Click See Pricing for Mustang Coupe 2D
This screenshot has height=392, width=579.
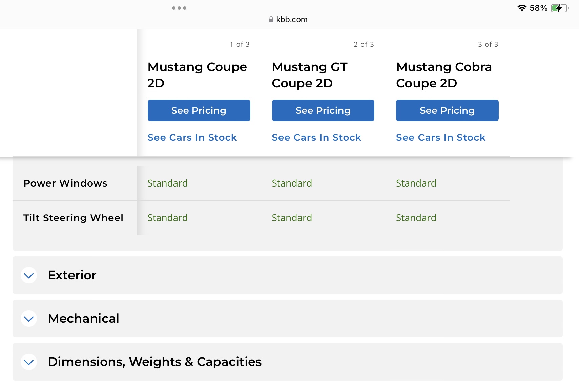[199, 110]
